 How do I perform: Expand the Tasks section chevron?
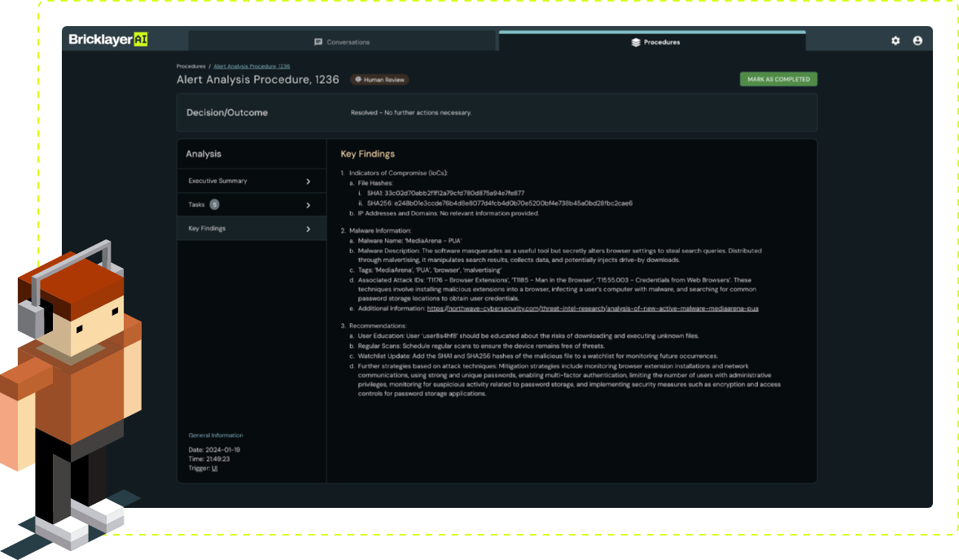(x=307, y=204)
